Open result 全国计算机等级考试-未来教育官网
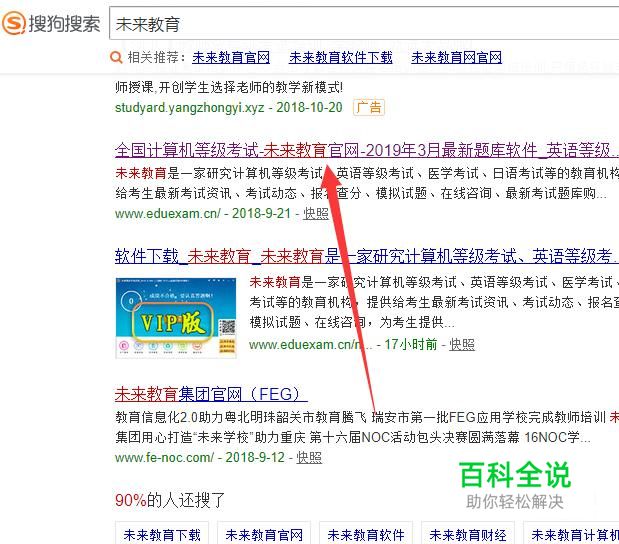The height and width of the screenshot is (544, 619). click(x=367, y=150)
